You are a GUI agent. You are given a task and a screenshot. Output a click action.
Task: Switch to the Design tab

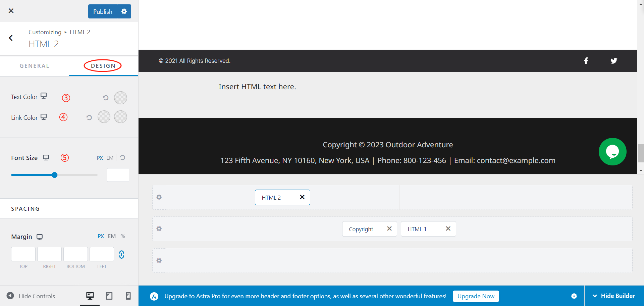point(103,66)
